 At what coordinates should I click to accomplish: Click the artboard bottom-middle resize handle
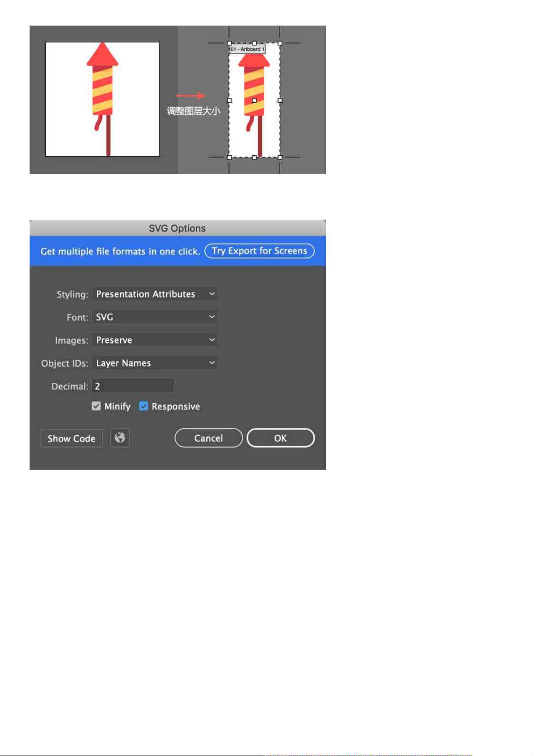254,157
